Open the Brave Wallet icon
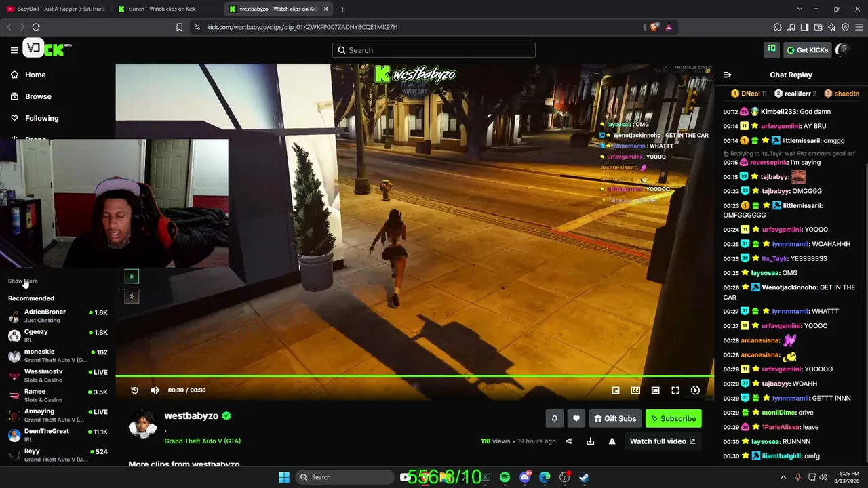 818,27
